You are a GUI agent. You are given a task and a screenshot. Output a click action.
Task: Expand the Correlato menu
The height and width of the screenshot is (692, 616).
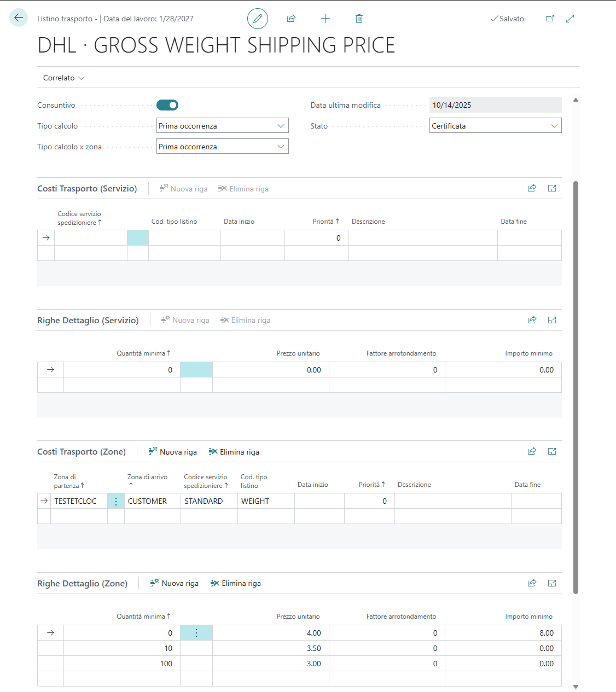(63, 78)
